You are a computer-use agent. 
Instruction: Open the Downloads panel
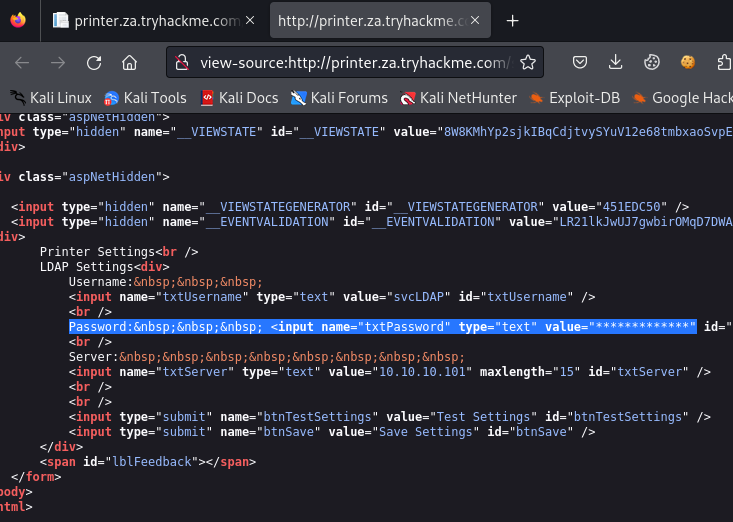tap(616, 63)
